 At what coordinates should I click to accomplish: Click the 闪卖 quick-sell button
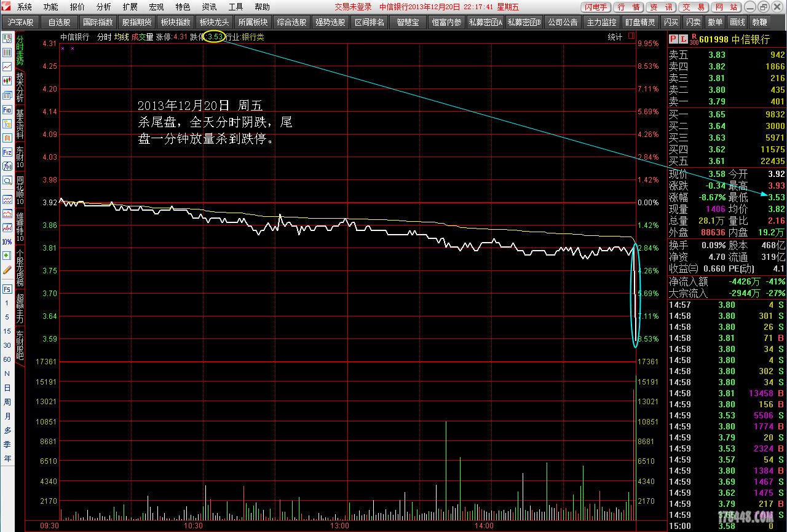coord(694,22)
